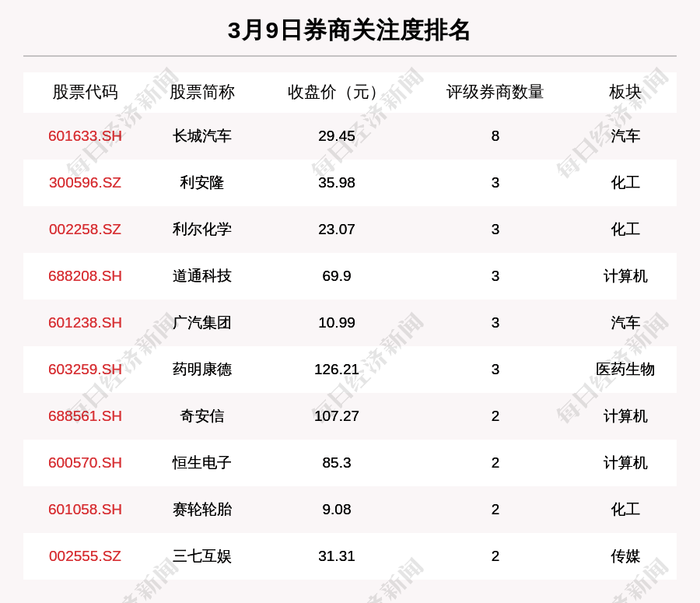Click sector 医药生物
This screenshot has width=700, height=603.
625,370
